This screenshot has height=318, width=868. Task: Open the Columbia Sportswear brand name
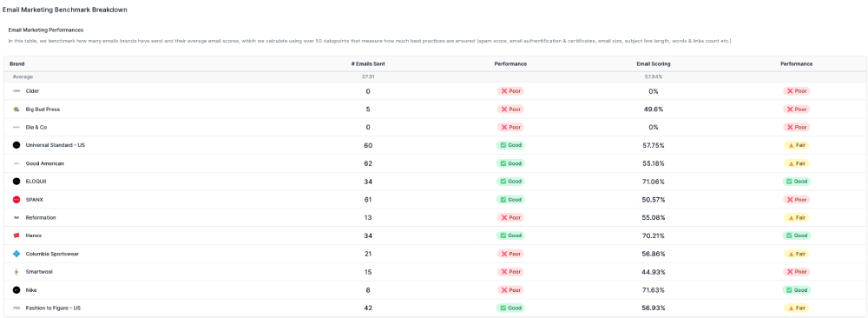[53, 254]
